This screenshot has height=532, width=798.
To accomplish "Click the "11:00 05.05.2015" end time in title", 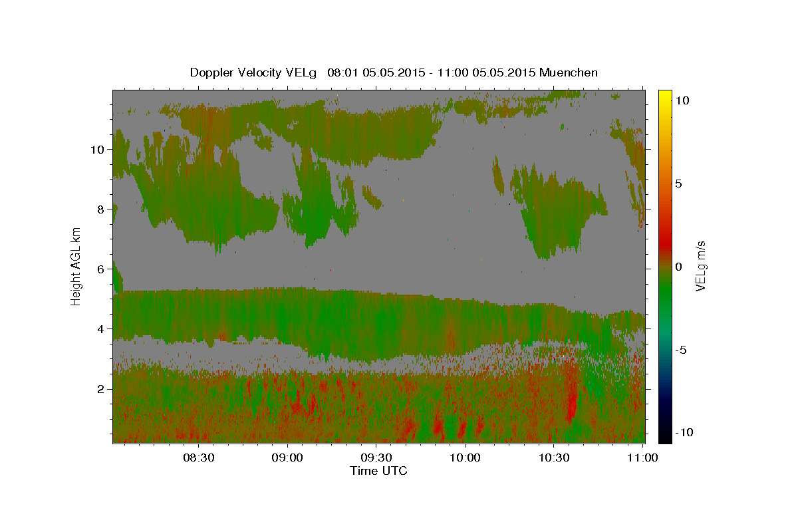I will 486,72.
